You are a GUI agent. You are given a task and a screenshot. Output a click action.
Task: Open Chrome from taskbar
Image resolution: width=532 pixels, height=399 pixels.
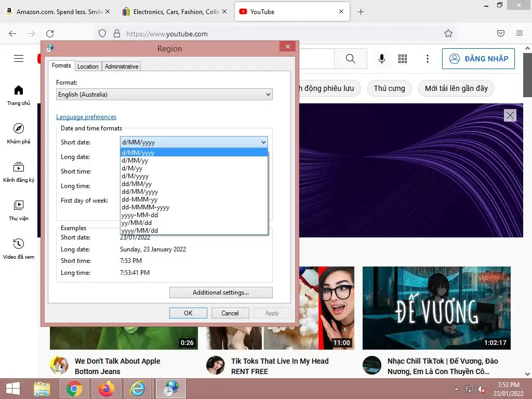pos(74,389)
